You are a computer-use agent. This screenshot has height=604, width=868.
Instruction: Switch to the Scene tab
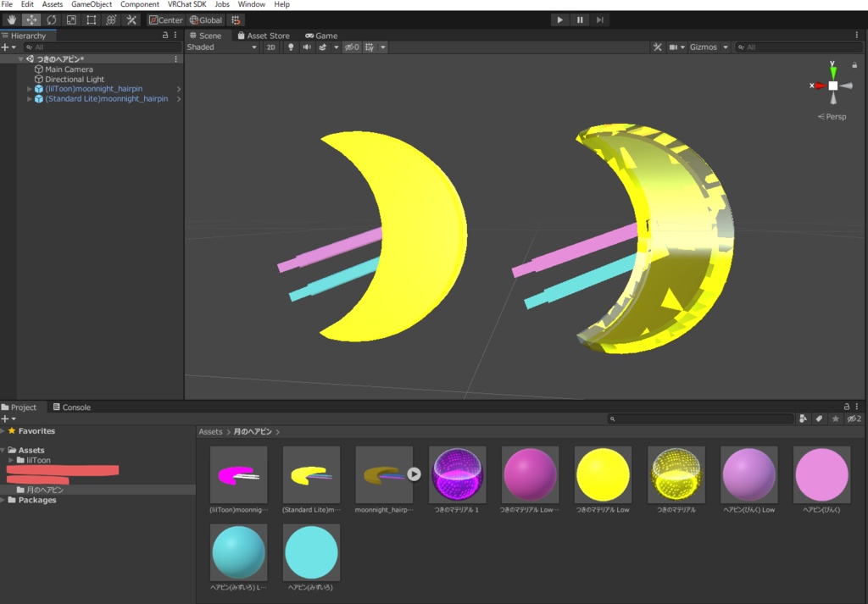pos(205,36)
